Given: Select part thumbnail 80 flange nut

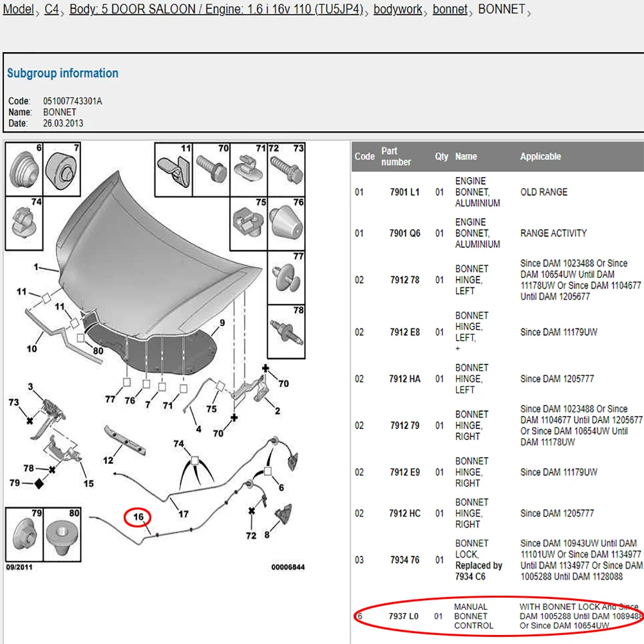Looking at the screenshot, I should pyautogui.click(x=62, y=535).
